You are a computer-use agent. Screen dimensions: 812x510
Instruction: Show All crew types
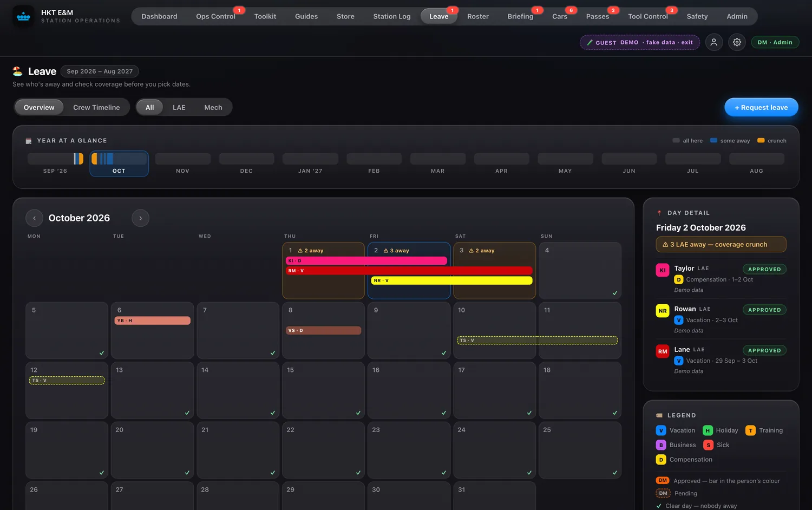[149, 107]
